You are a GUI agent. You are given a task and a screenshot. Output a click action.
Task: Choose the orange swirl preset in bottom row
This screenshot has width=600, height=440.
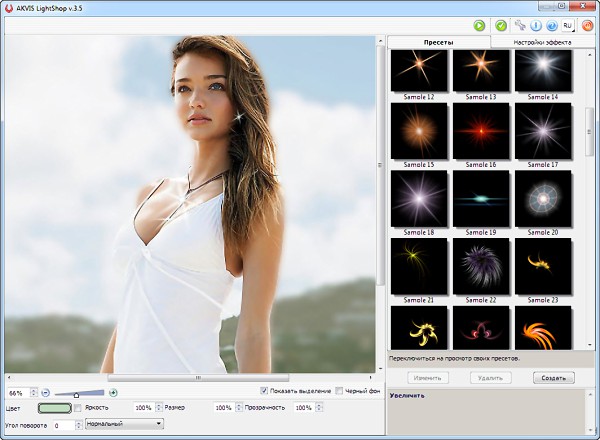click(543, 328)
